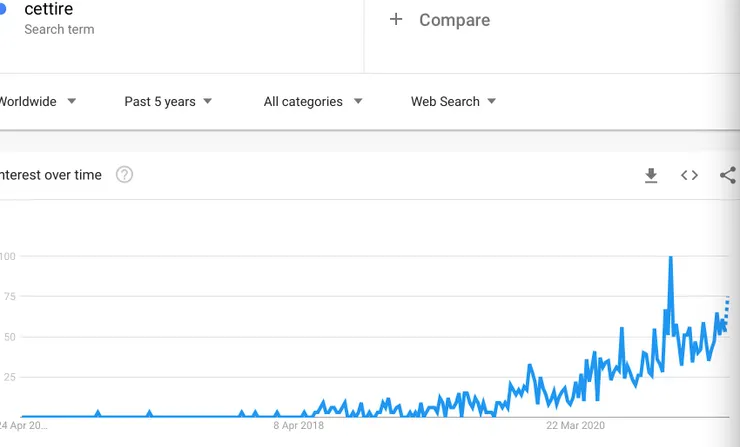Open the embed code icon
This screenshot has width=740, height=447.
[x=689, y=175]
